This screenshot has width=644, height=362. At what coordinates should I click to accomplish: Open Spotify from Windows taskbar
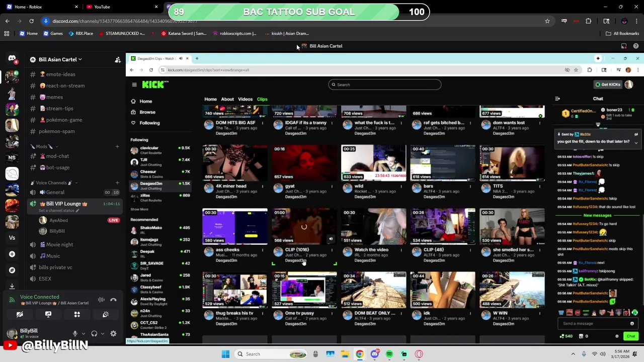click(x=389, y=354)
